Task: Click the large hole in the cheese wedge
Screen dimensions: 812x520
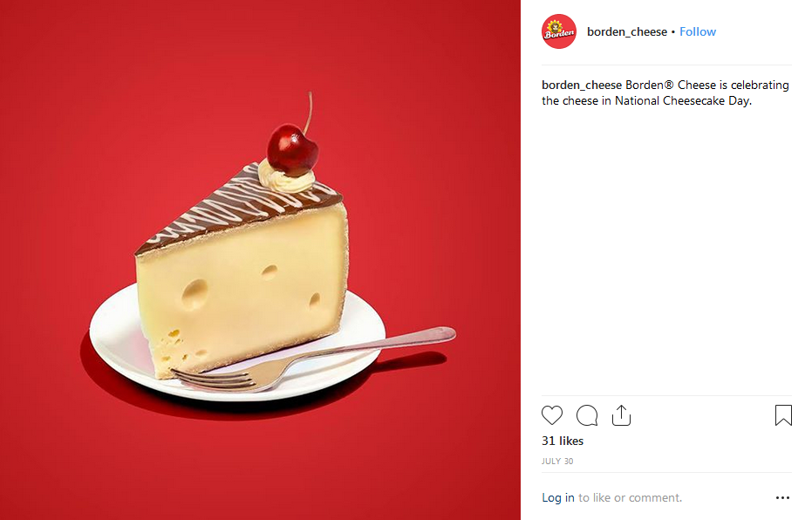Action: pyautogui.click(x=194, y=295)
